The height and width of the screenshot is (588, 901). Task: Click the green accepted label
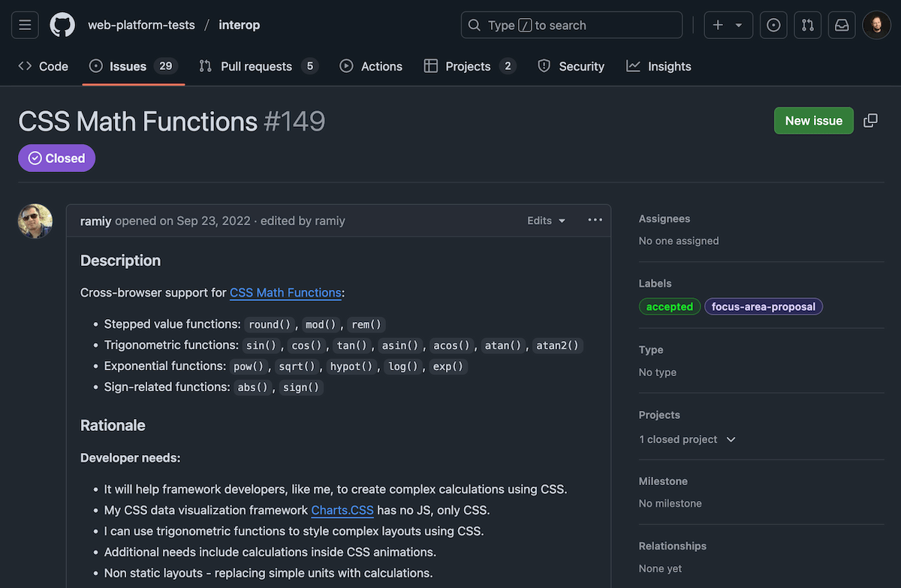point(669,306)
